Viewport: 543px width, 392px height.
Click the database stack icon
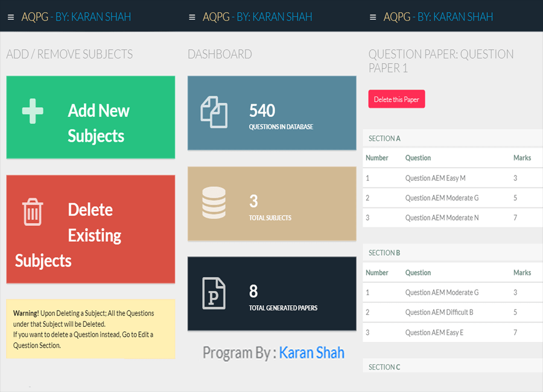pos(214,203)
